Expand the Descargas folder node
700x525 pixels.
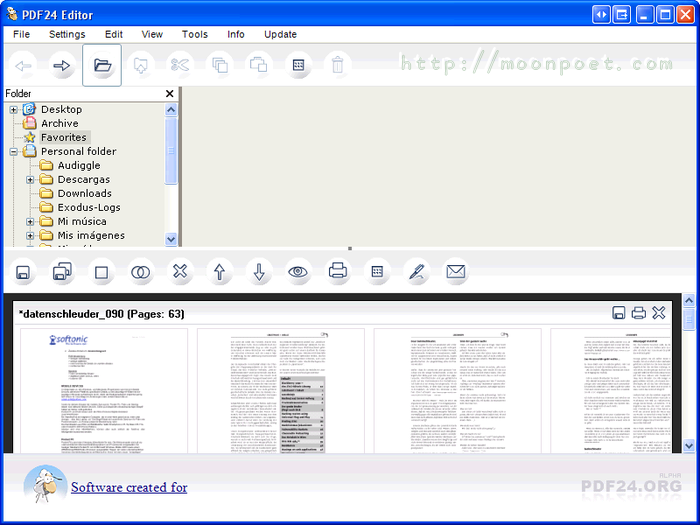(x=30, y=180)
